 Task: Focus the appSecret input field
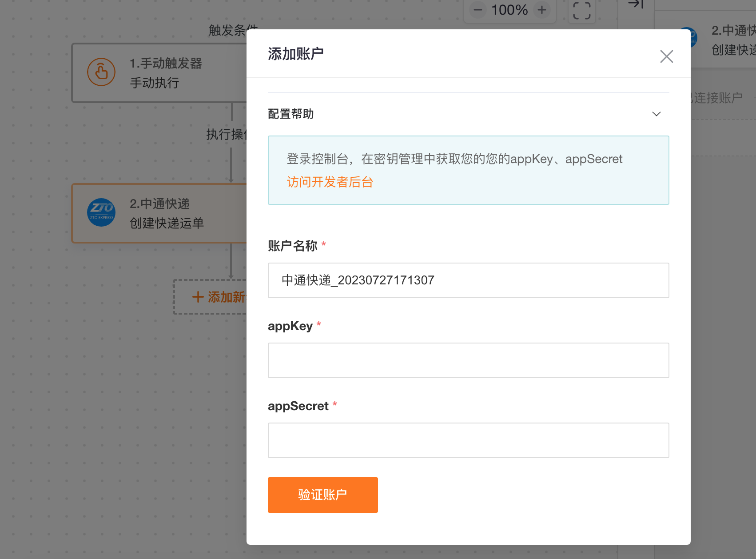[468, 440]
